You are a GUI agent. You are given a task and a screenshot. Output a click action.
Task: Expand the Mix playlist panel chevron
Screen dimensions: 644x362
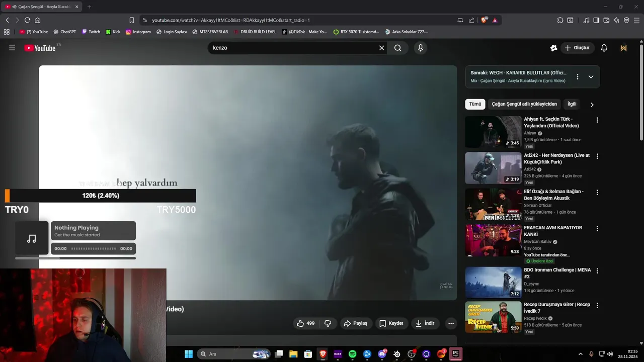[591, 77]
